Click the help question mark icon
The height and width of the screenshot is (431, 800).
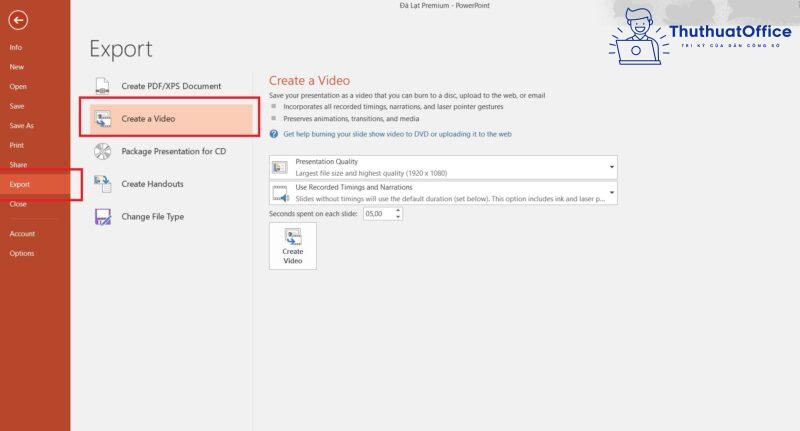pyautogui.click(x=274, y=134)
